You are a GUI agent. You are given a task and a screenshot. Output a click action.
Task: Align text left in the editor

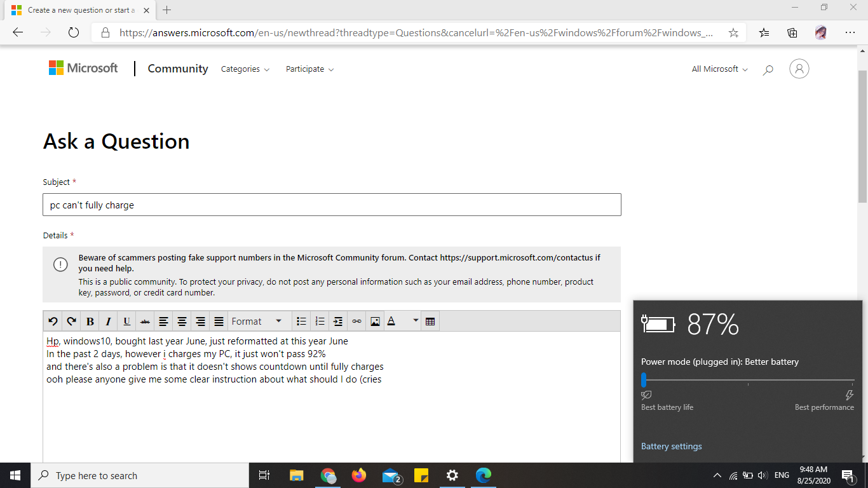tap(163, 322)
